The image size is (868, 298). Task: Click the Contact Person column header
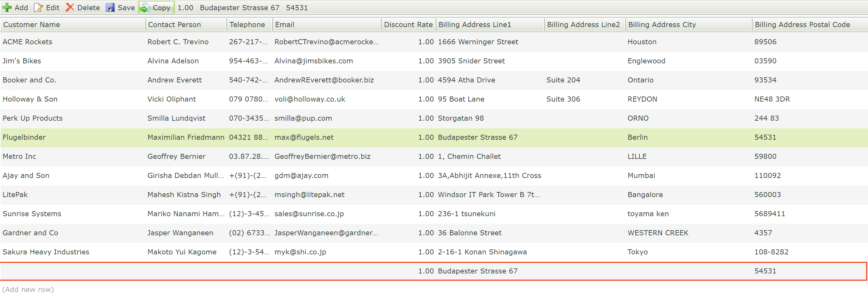(x=174, y=24)
